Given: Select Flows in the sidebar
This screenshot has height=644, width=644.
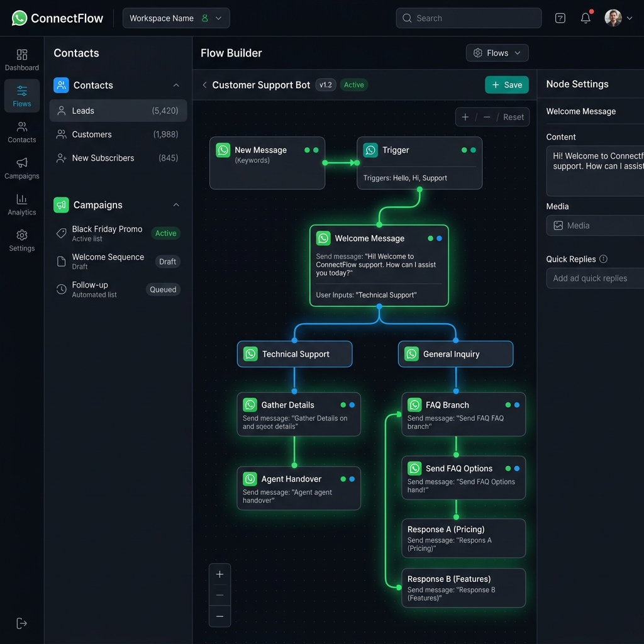Looking at the screenshot, I should click(22, 96).
